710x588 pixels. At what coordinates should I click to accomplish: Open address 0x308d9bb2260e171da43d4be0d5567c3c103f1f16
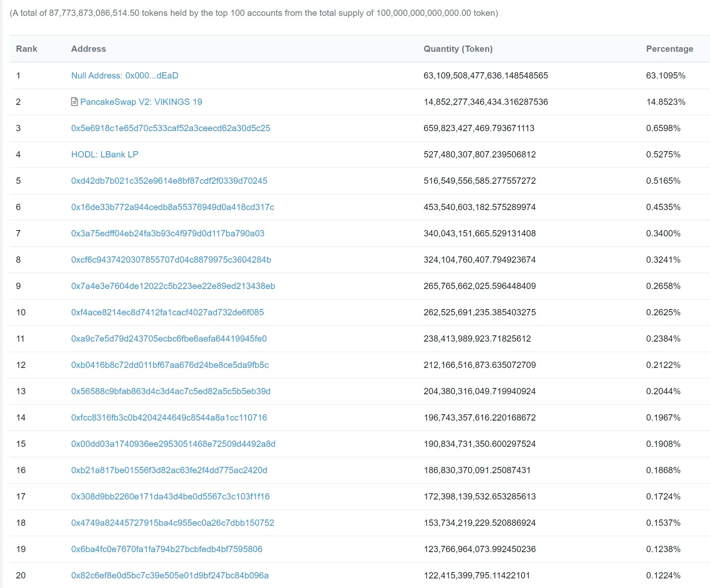171,497
